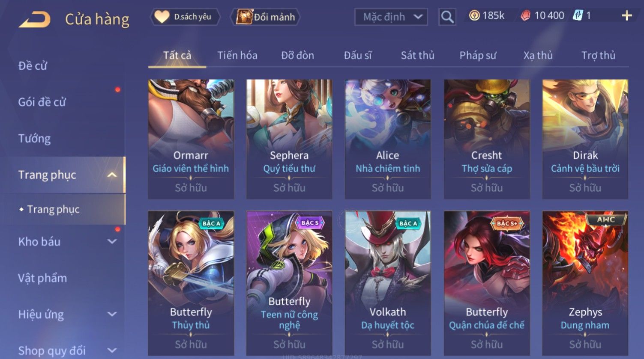Go to Gói đề cử in sidebar
The width and height of the screenshot is (644, 359).
pyautogui.click(x=42, y=102)
